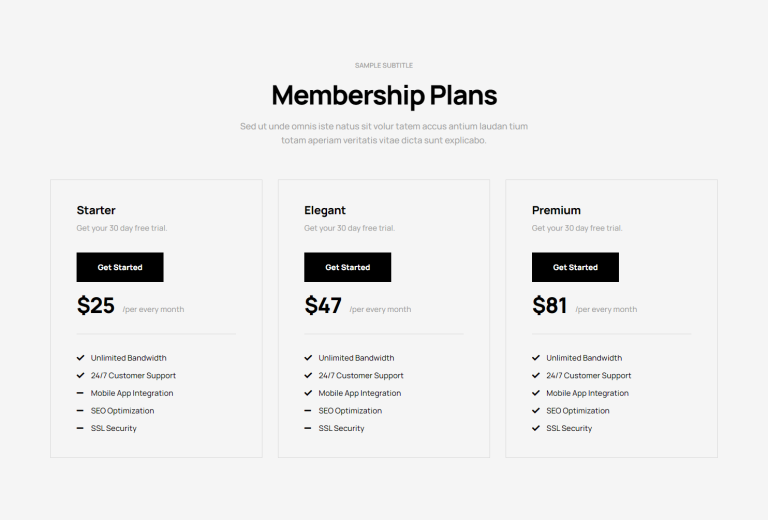Click the checkmark beside Premium's SEO Optimization

[536, 411]
